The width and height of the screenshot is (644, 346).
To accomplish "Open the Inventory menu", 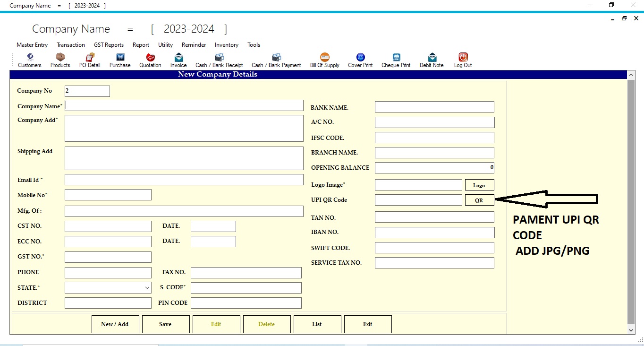I will pos(226,45).
